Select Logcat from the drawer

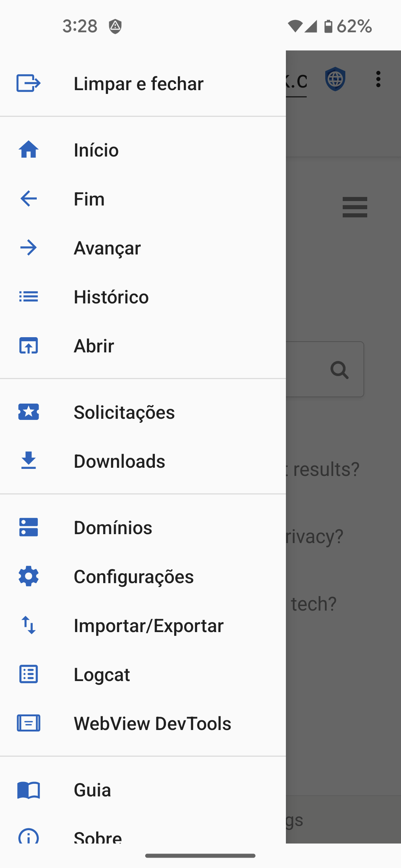pyautogui.click(x=102, y=674)
